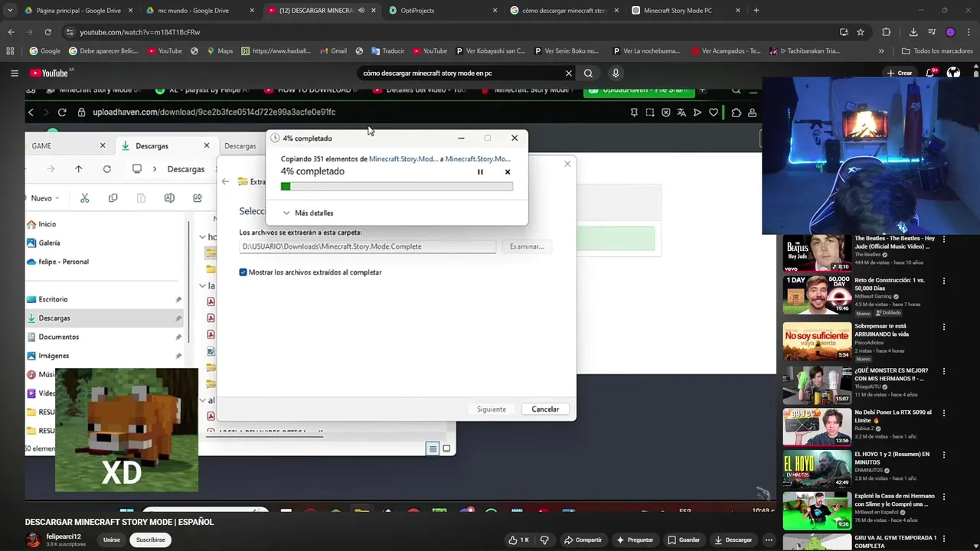Open the YouTube guide hamburger menu

click(x=14, y=73)
